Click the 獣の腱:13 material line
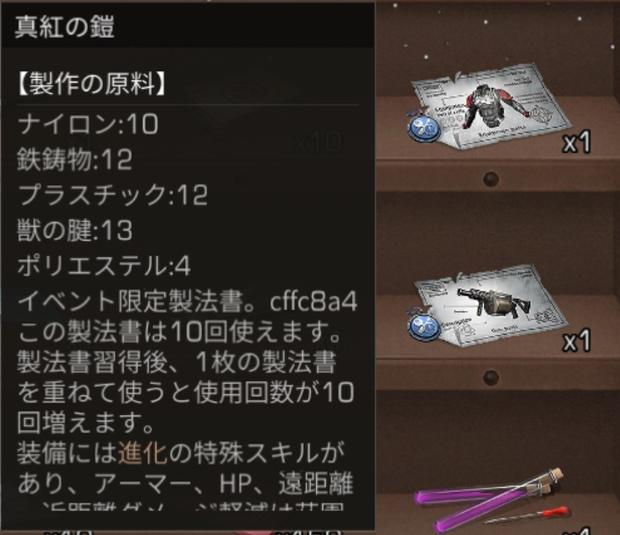The image size is (620, 535). click(x=75, y=231)
